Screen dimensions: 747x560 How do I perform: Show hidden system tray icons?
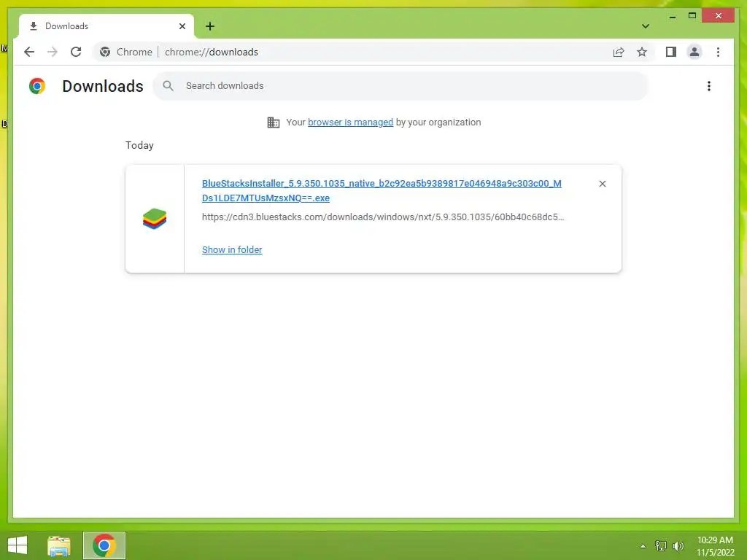pyautogui.click(x=643, y=546)
